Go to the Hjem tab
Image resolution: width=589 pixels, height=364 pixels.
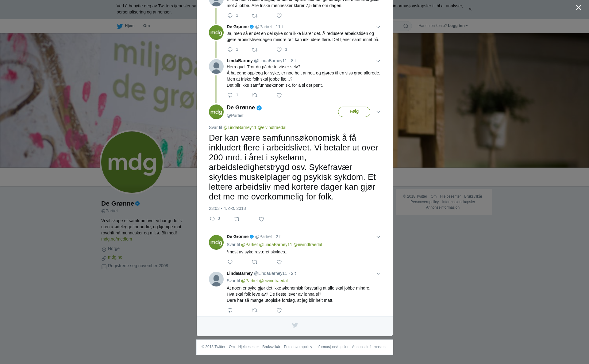(126, 26)
